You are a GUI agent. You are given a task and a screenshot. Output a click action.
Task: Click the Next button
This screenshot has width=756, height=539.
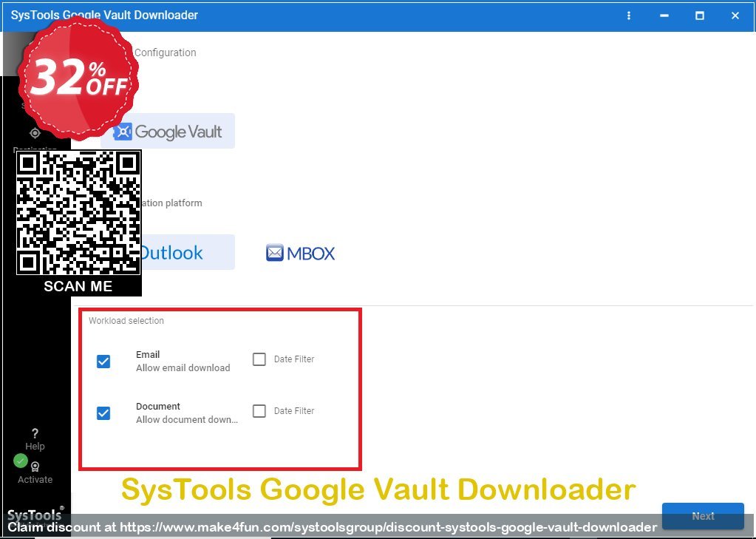pos(703,516)
